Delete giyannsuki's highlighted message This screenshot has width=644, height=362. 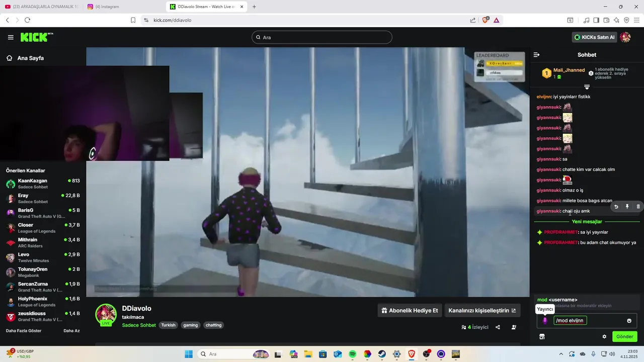pos(638,207)
